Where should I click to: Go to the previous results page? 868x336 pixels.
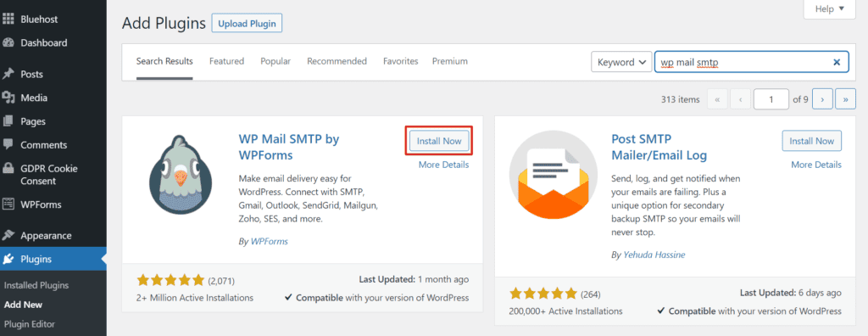coord(740,99)
